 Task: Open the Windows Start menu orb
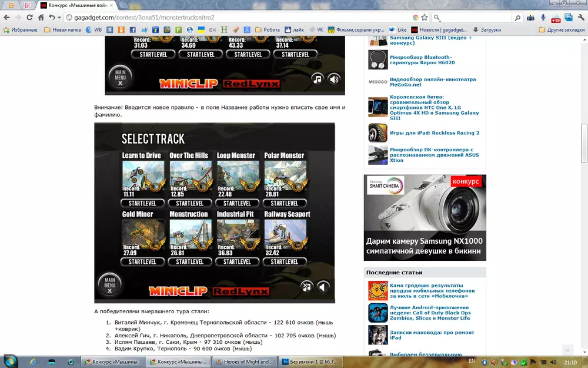tap(11, 361)
